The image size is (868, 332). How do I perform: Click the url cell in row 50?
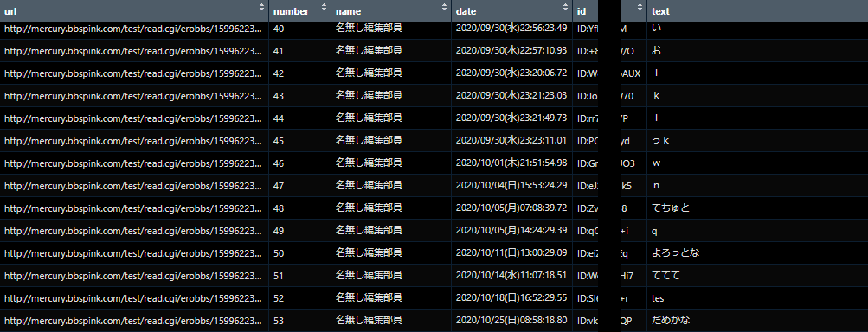(134, 253)
